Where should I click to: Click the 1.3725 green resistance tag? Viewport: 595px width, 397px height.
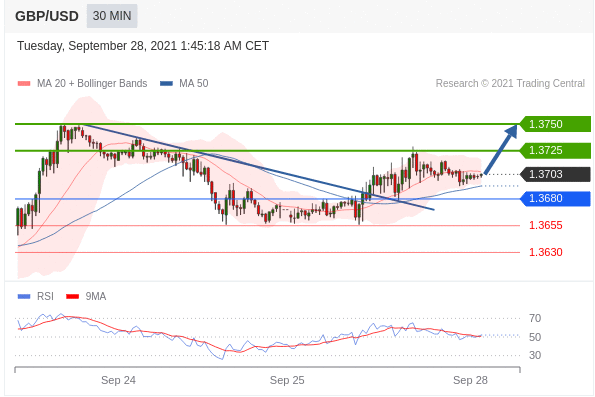click(555, 150)
